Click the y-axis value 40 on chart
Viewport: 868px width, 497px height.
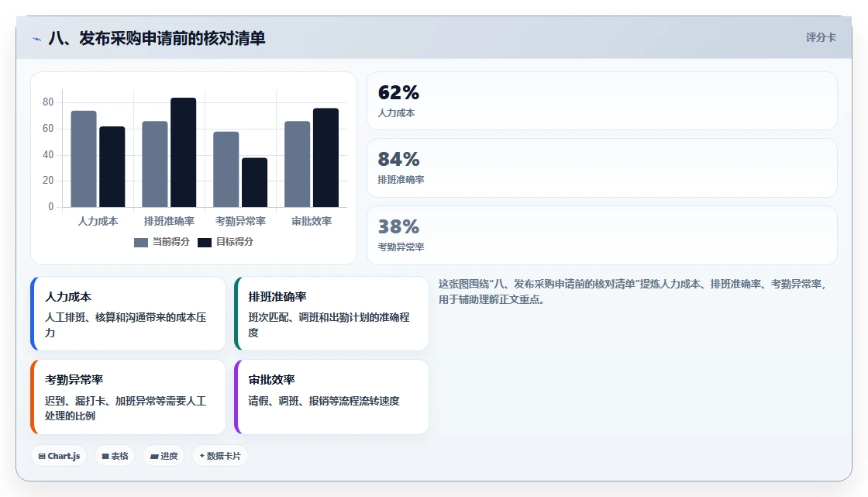pyautogui.click(x=48, y=154)
